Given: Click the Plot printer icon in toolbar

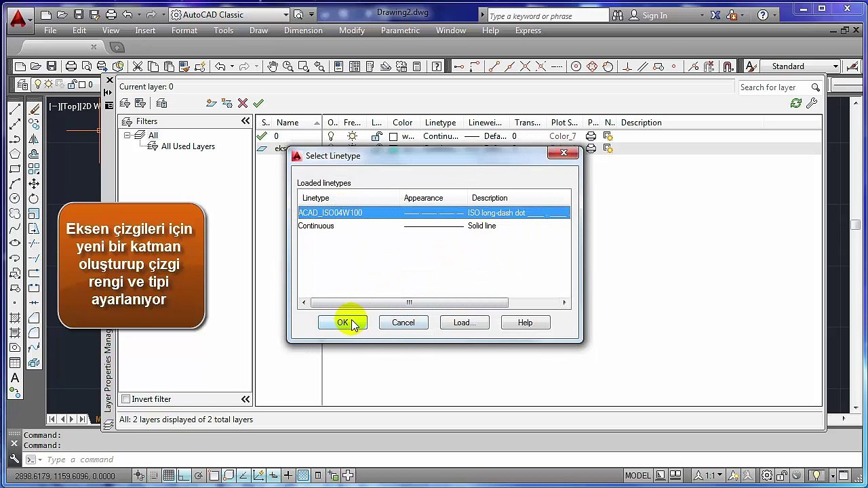Looking at the screenshot, I should click(71, 66).
